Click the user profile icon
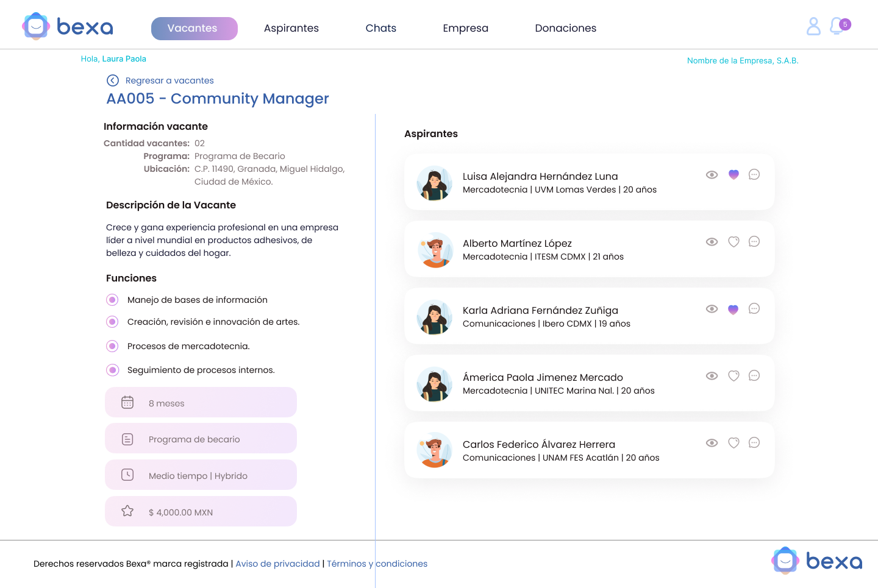 click(x=813, y=26)
